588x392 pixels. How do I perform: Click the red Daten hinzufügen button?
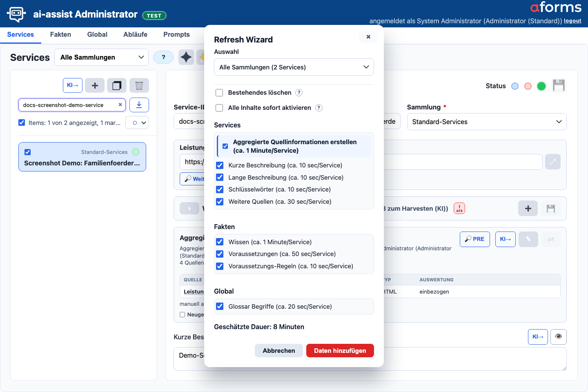(x=340, y=350)
